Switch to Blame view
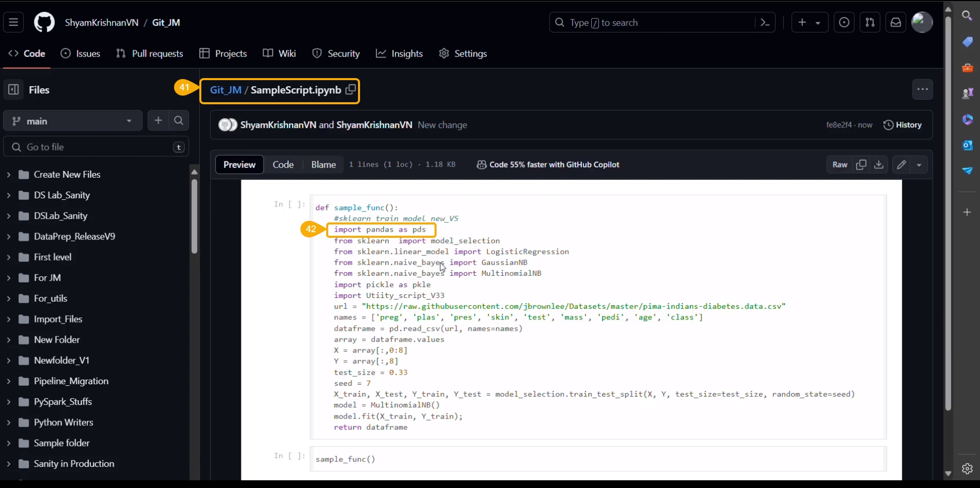 323,164
